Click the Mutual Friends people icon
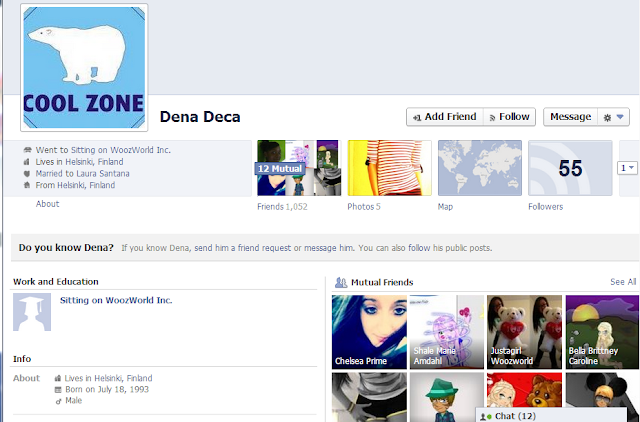Viewport: 640px width, 422px height. [341, 282]
